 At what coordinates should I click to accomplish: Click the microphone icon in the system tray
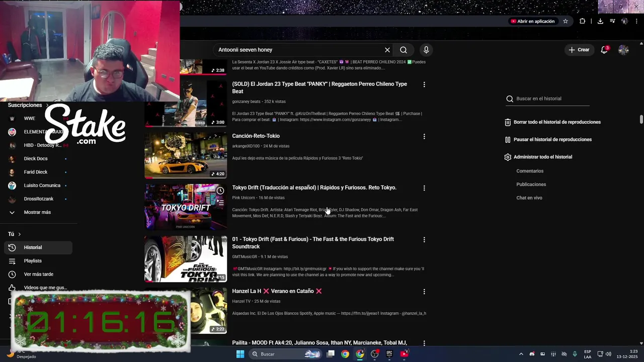click(x=575, y=354)
